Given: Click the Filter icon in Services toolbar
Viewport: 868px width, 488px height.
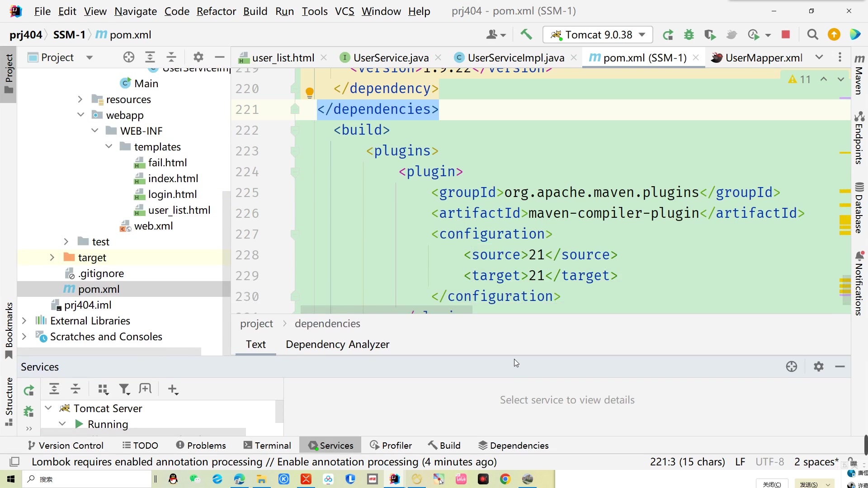Looking at the screenshot, I should coord(124,389).
